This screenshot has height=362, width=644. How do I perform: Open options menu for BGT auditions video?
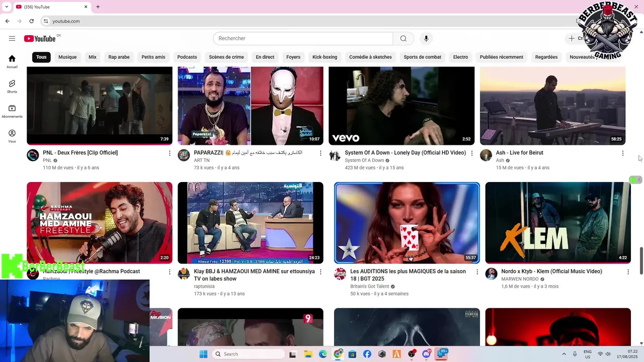477,272
